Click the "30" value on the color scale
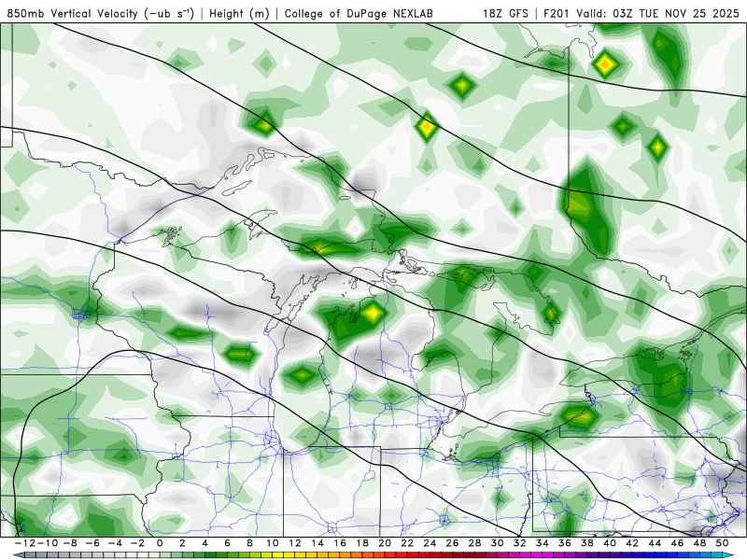The image size is (747, 560). [x=498, y=543]
